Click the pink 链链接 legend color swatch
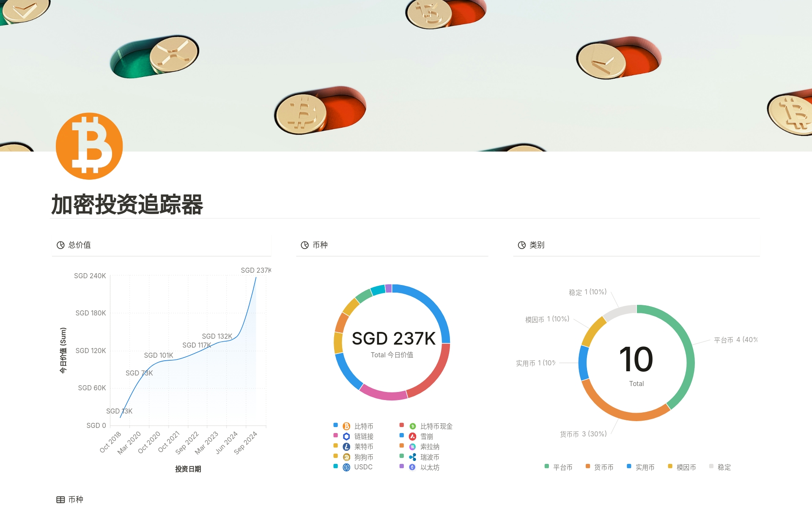 click(335, 436)
